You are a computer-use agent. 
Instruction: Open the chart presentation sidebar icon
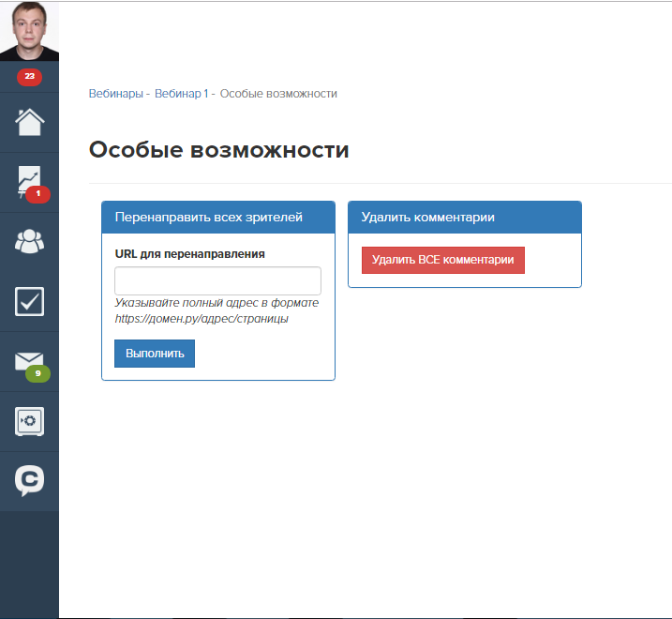coord(30,182)
